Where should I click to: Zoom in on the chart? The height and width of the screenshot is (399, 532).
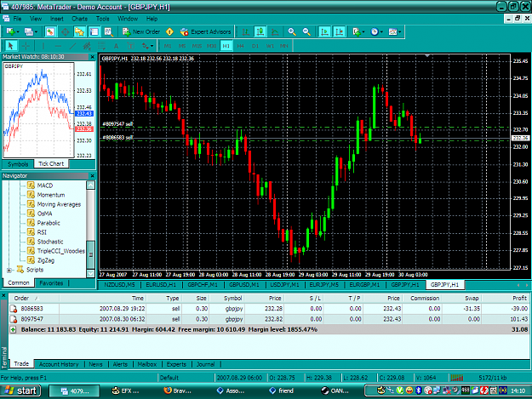coord(292,31)
